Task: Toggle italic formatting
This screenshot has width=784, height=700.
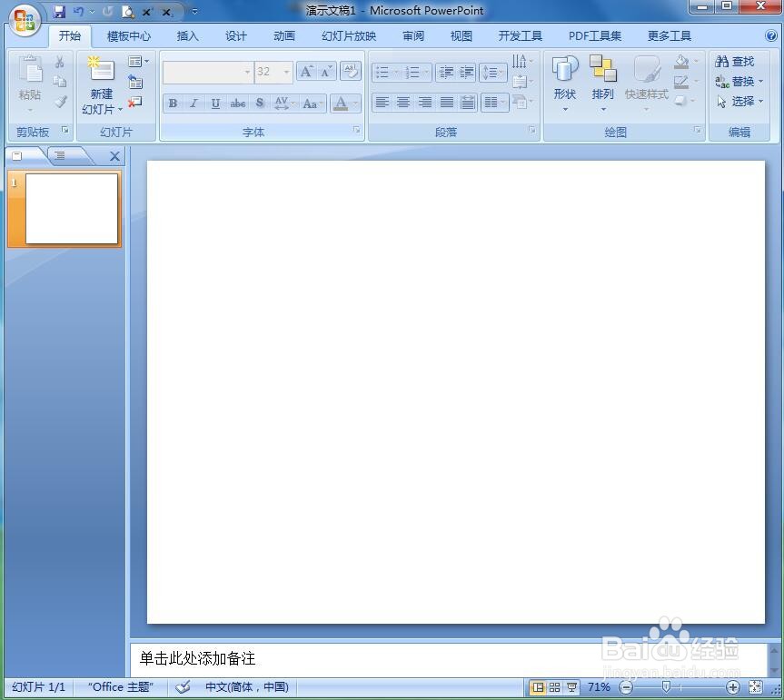Action: tap(194, 104)
